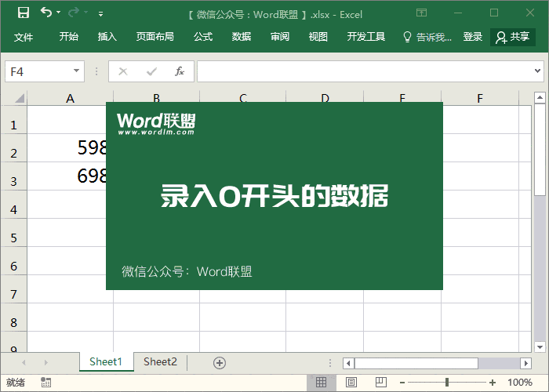The height and width of the screenshot is (392, 549).
Task: Select row 1 header
Action: pos(13,120)
